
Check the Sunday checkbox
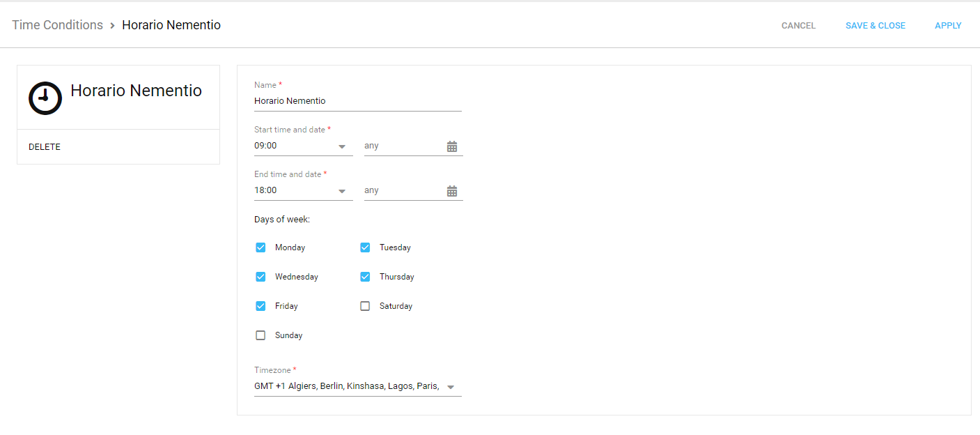(260, 335)
